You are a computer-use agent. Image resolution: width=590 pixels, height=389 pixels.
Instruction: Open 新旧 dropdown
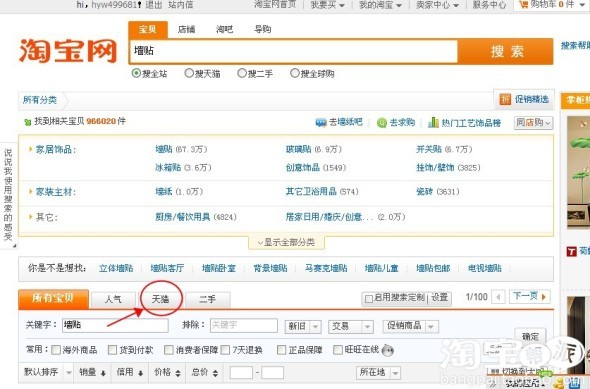click(x=303, y=326)
